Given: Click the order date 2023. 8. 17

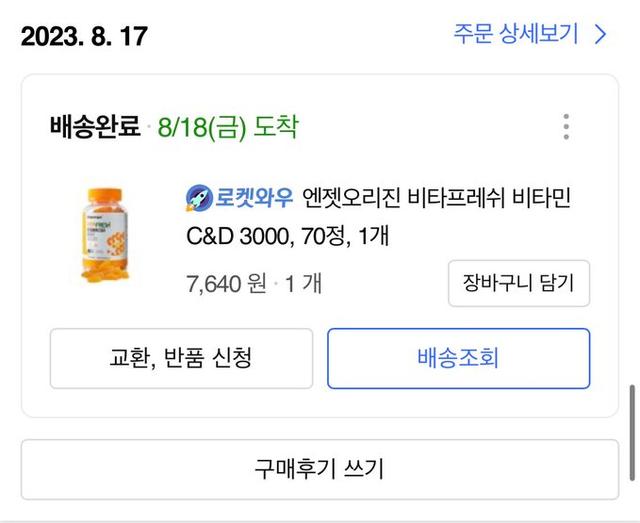Looking at the screenshot, I should click(84, 37).
